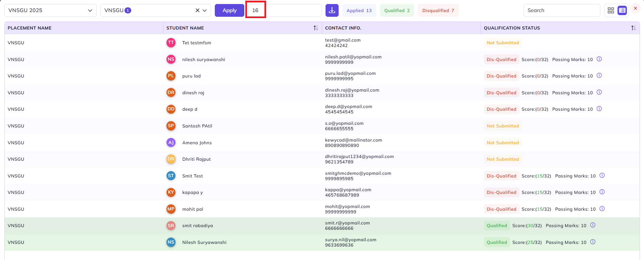The image size is (644, 260).
Task: View score details for Smit Test
Action: coord(602,175)
